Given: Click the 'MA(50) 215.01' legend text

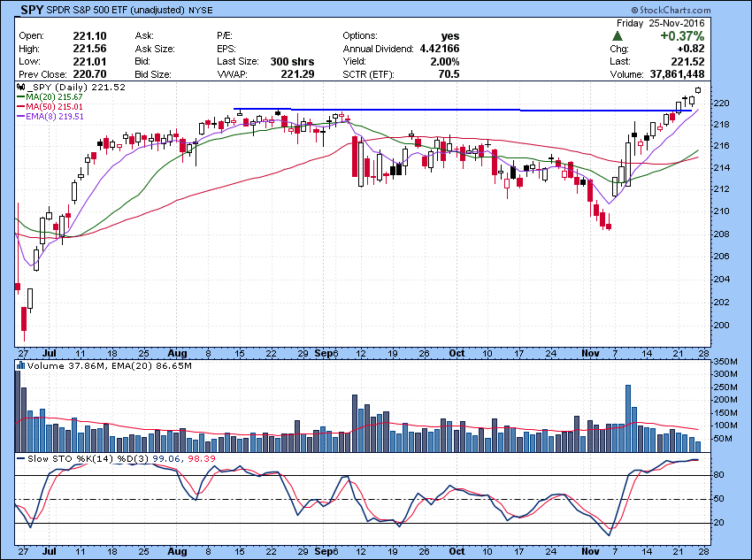Looking at the screenshot, I should coord(54,106).
